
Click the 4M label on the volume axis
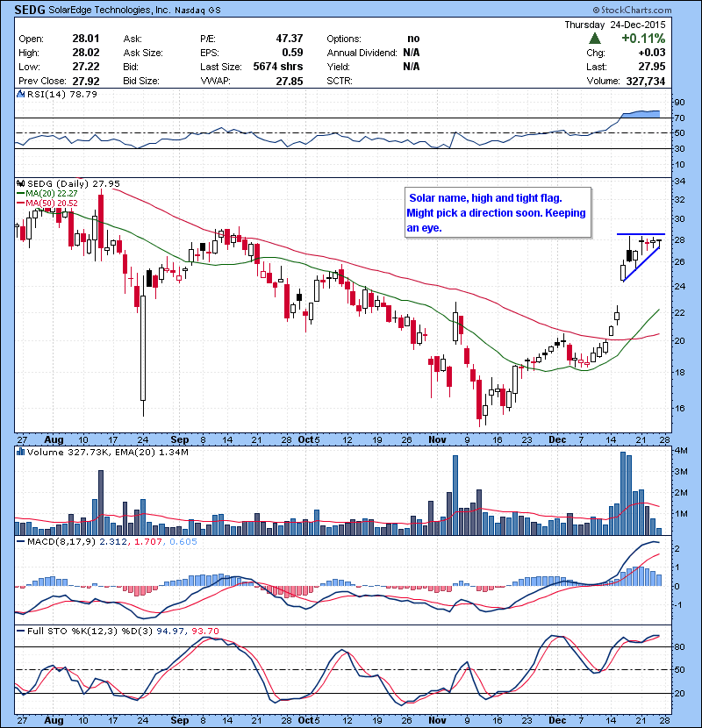[x=681, y=451]
